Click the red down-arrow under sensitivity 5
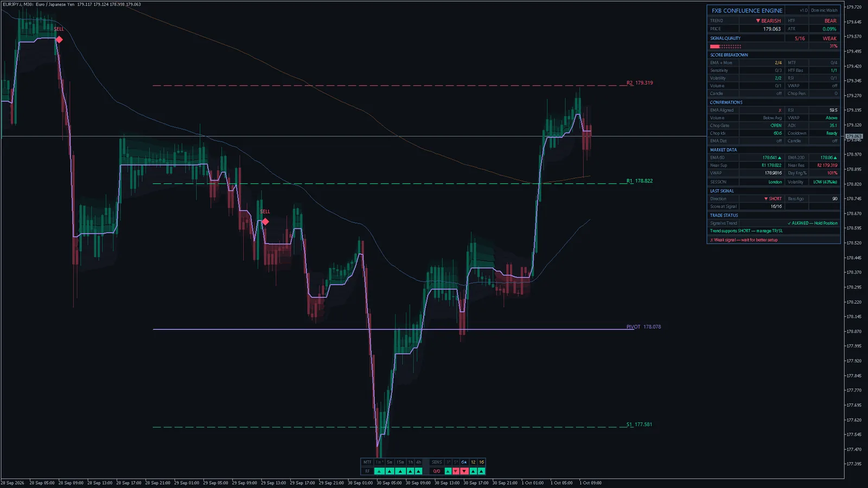Image resolution: width=868 pixels, height=488 pixels. click(x=456, y=471)
